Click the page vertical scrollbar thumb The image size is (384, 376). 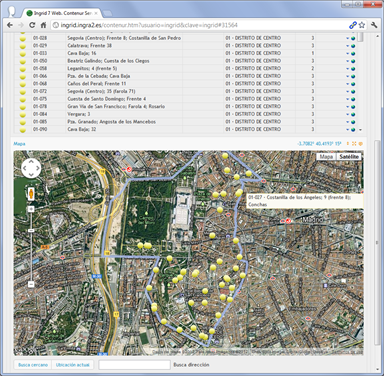coord(377,242)
